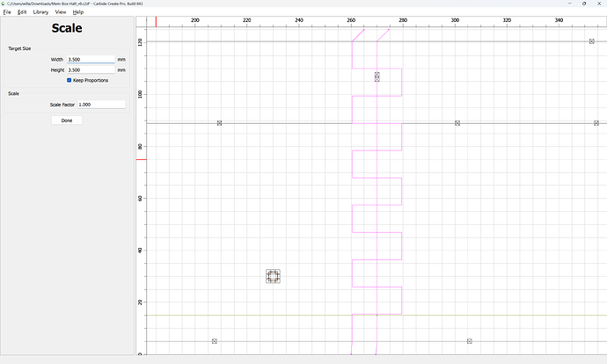Click the rightmost node marker on the middle gray line
Screen dimensions: 607x364
point(596,123)
